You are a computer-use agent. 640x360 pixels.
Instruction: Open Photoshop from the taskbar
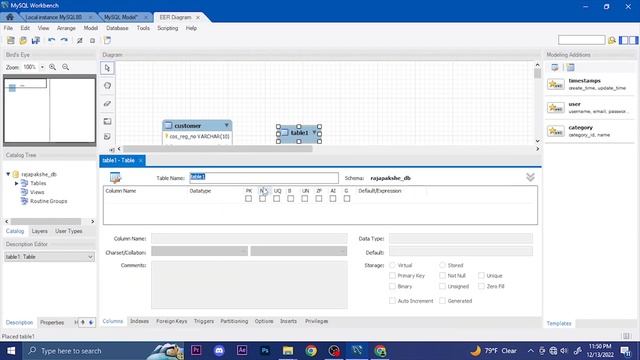point(265,351)
